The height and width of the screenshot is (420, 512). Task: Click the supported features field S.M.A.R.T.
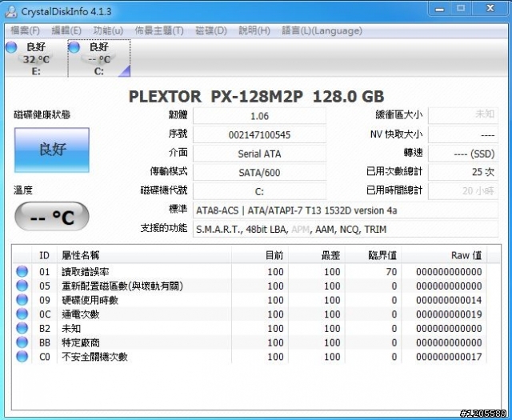[x=346, y=230]
